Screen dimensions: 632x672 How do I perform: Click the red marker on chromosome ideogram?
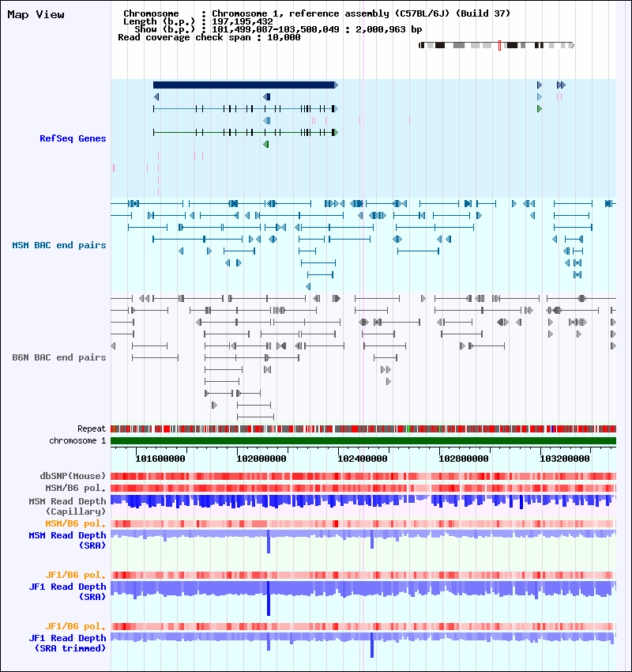click(x=500, y=45)
